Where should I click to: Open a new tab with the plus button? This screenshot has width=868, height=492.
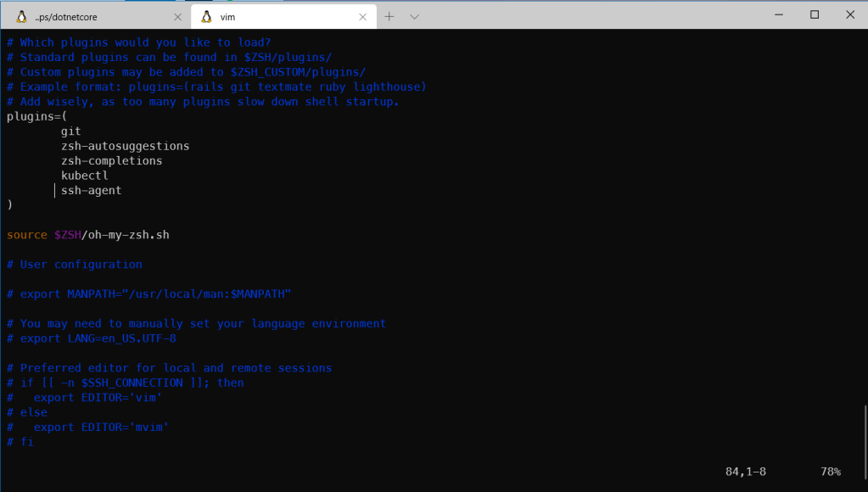point(389,16)
